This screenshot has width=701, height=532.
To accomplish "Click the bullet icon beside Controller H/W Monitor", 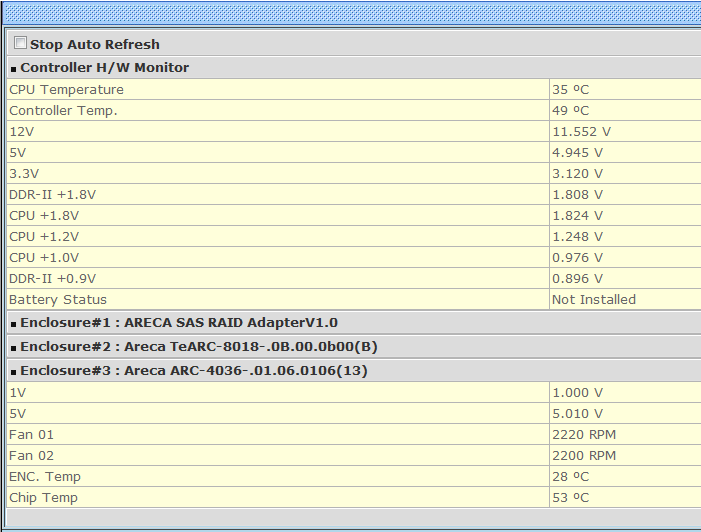I will click(13, 69).
